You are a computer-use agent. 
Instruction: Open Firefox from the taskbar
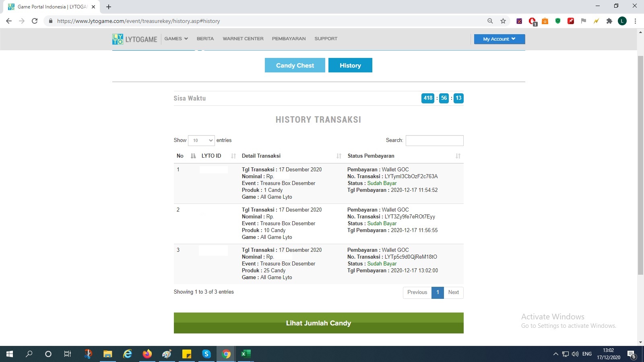[x=147, y=354]
